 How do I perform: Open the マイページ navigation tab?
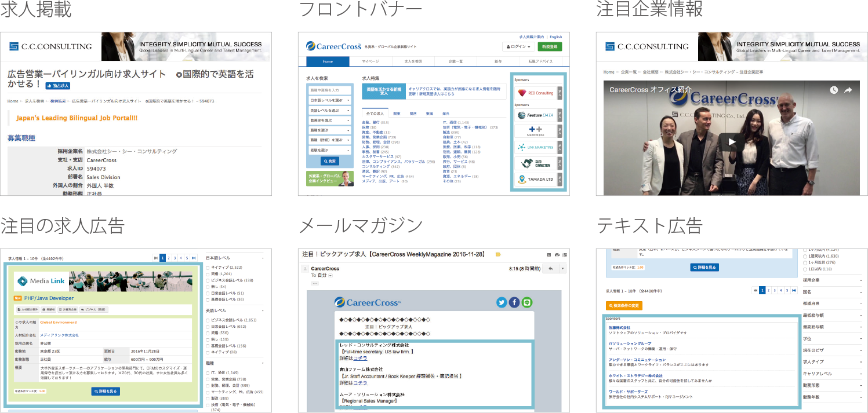[371, 61]
